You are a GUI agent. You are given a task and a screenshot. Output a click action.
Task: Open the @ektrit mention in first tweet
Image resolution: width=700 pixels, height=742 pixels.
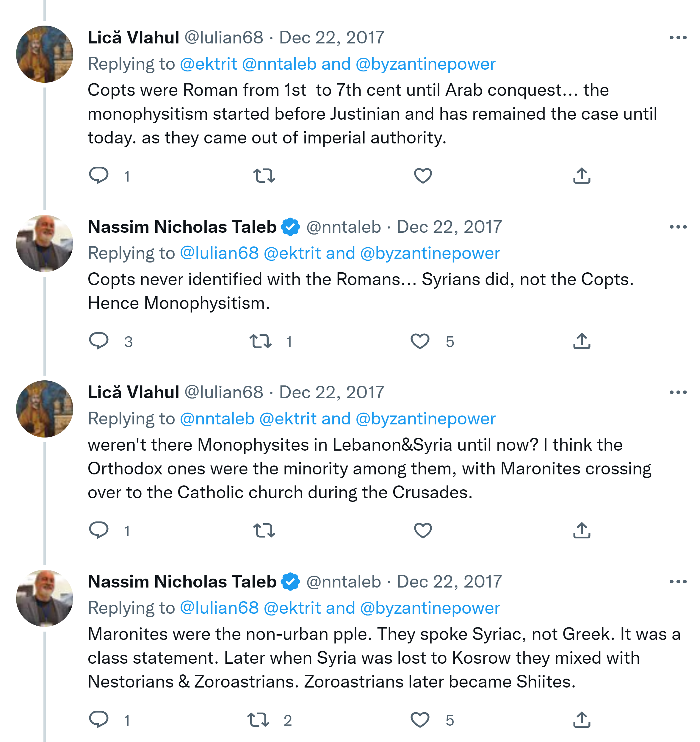pyautogui.click(x=209, y=64)
